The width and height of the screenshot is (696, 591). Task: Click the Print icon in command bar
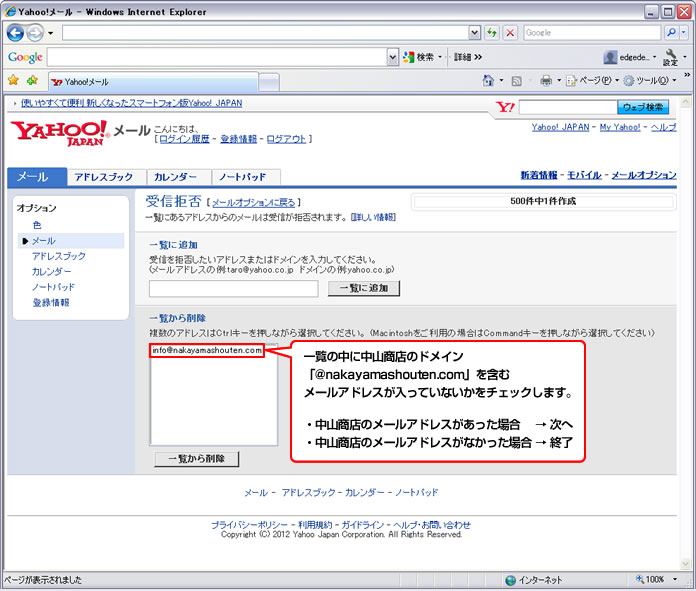pos(546,80)
